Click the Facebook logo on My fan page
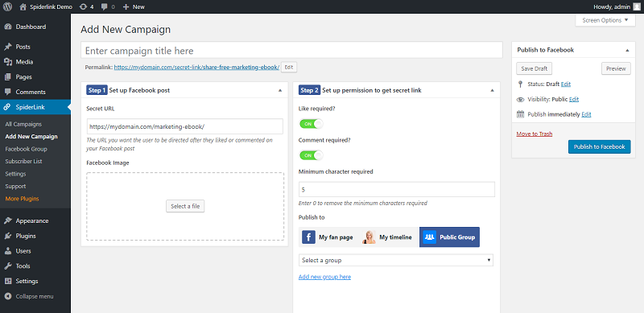This screenshot has width=644, height=313. pos(308,237)
